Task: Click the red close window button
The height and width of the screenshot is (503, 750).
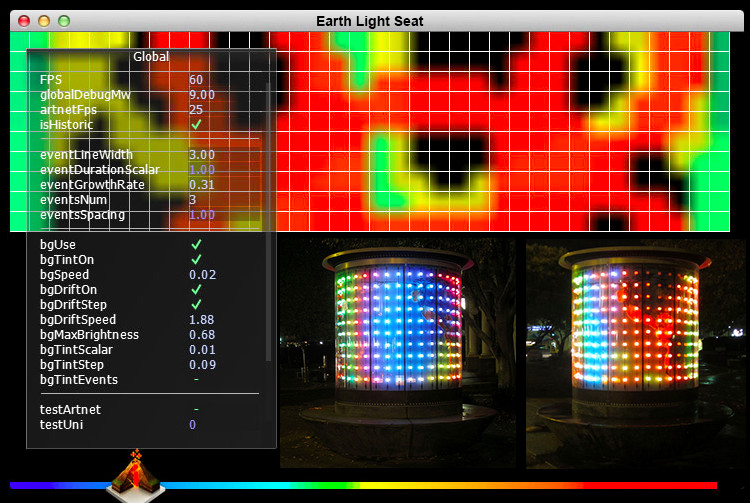Action: tap(22, 20)
